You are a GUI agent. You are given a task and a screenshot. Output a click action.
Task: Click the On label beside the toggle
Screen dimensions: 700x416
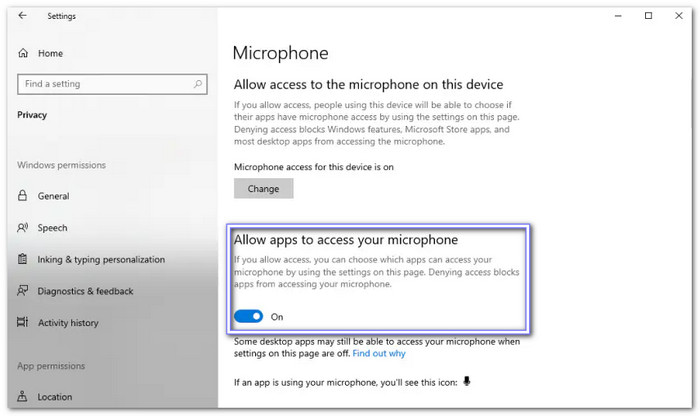point(277,316)
